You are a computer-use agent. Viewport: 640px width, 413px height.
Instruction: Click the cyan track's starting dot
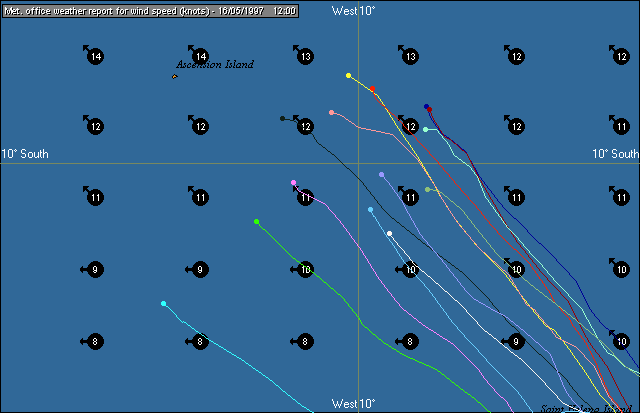click(163, 304)
